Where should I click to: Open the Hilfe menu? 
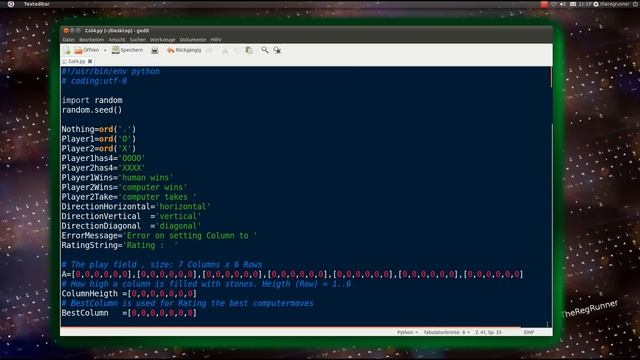216,40
